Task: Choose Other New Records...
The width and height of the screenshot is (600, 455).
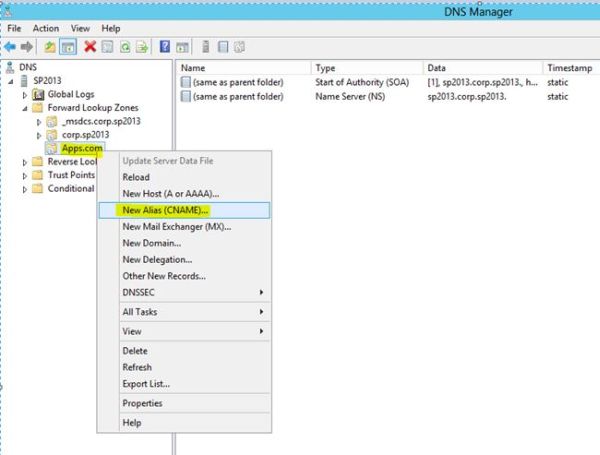Action: point(184,276)
